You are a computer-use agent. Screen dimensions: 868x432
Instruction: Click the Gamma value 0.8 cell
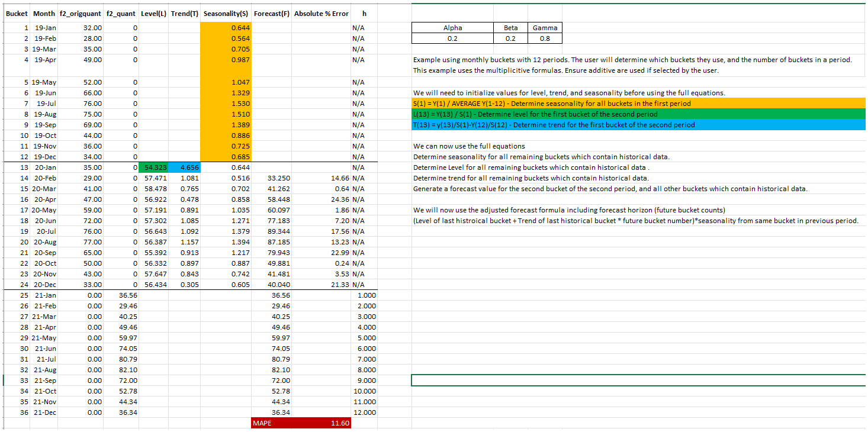pos(545,38)
